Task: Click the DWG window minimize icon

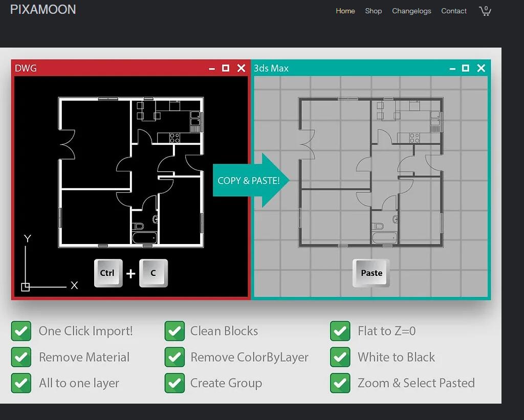Action: click(211, 69)
